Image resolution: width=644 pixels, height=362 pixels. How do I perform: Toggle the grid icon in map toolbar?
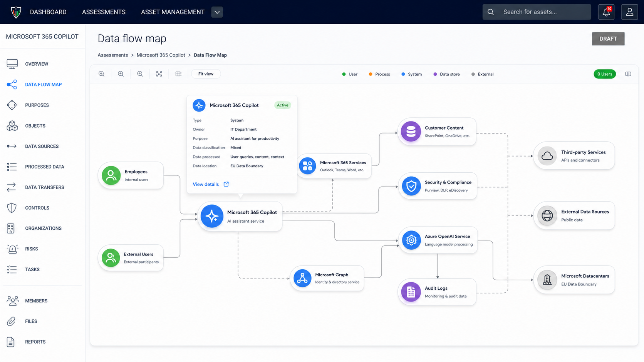click(x=178, y=74)
